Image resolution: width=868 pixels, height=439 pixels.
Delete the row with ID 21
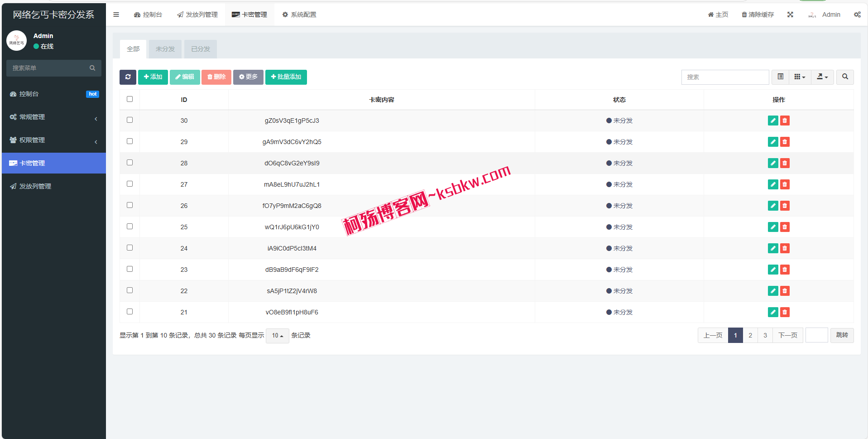point(785,312)
